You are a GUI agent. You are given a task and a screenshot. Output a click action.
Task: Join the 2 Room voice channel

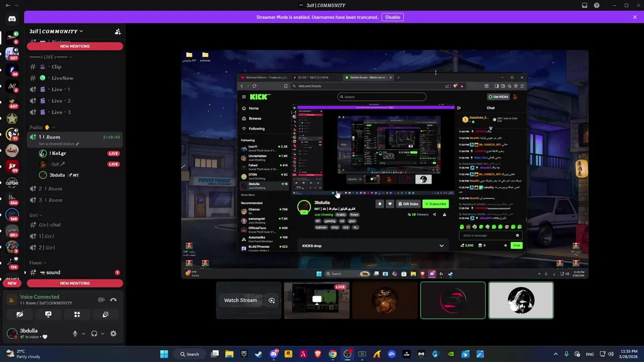point(75,189)
